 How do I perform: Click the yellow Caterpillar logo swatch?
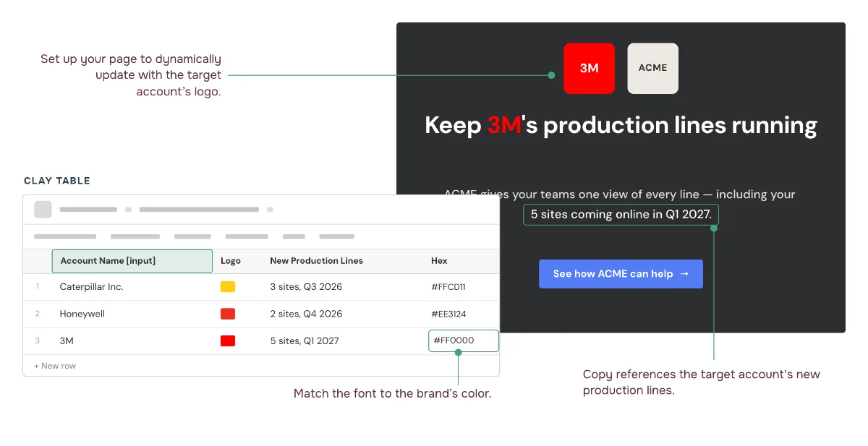click(228, 287)
